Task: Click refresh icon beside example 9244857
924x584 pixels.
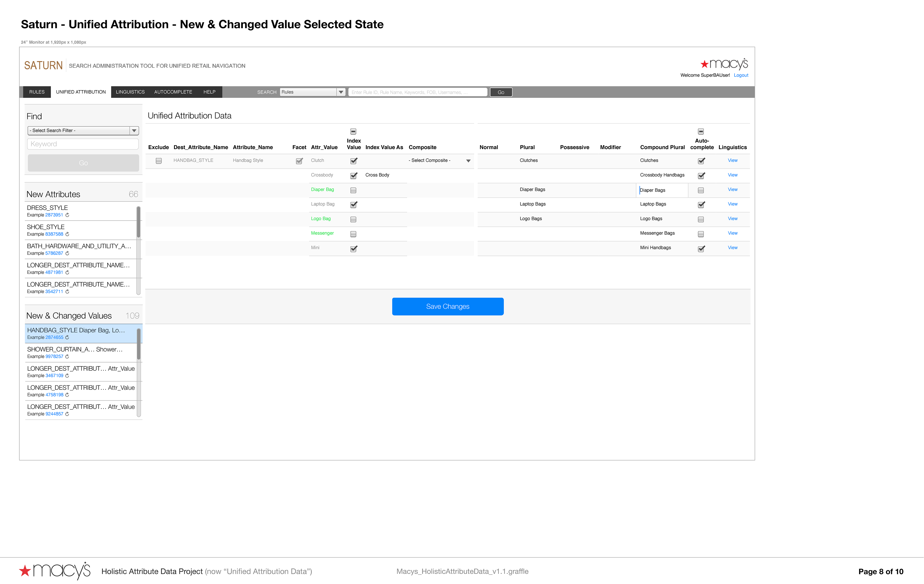Action: [67, 414]
